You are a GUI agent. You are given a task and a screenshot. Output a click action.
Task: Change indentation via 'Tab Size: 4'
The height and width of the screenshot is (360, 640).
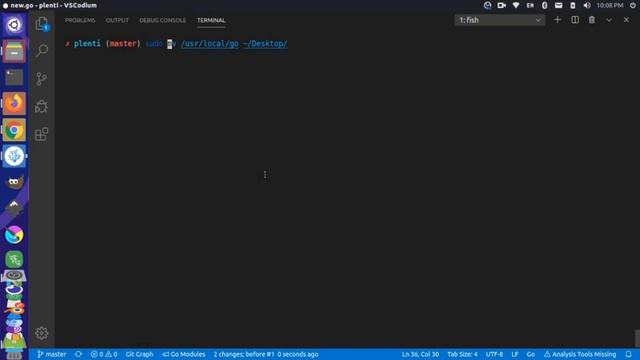coord(462,354)
